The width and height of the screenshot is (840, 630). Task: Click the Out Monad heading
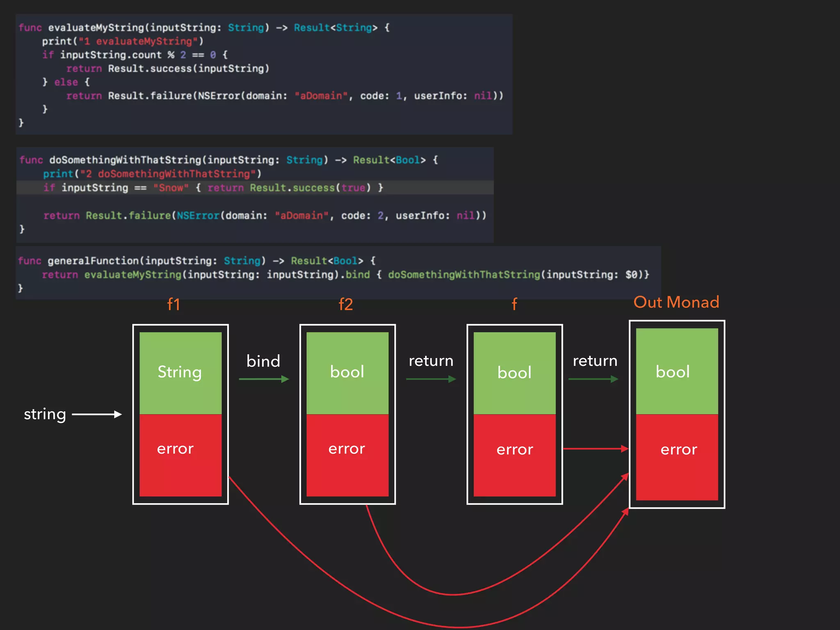tap(676, 302)
